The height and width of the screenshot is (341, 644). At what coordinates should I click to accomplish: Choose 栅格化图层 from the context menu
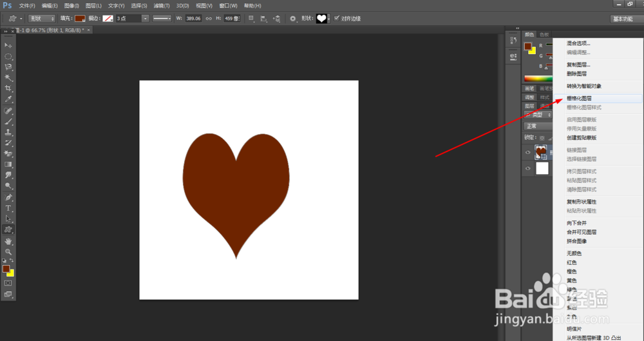[x=598, y=99]
